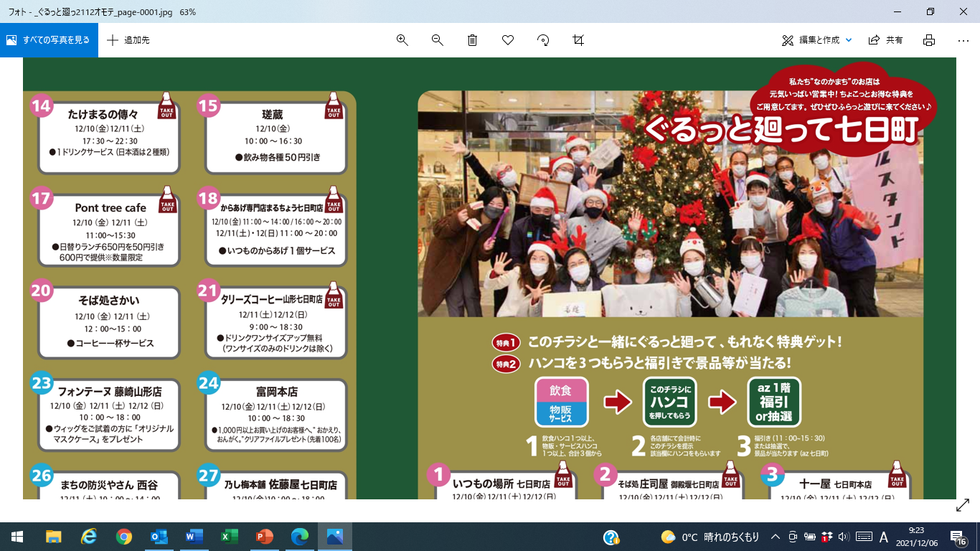Enter fullscreen with diagonal arrows icon
The width and height of the screenshot is (980, 551).
tap(963, 506)
